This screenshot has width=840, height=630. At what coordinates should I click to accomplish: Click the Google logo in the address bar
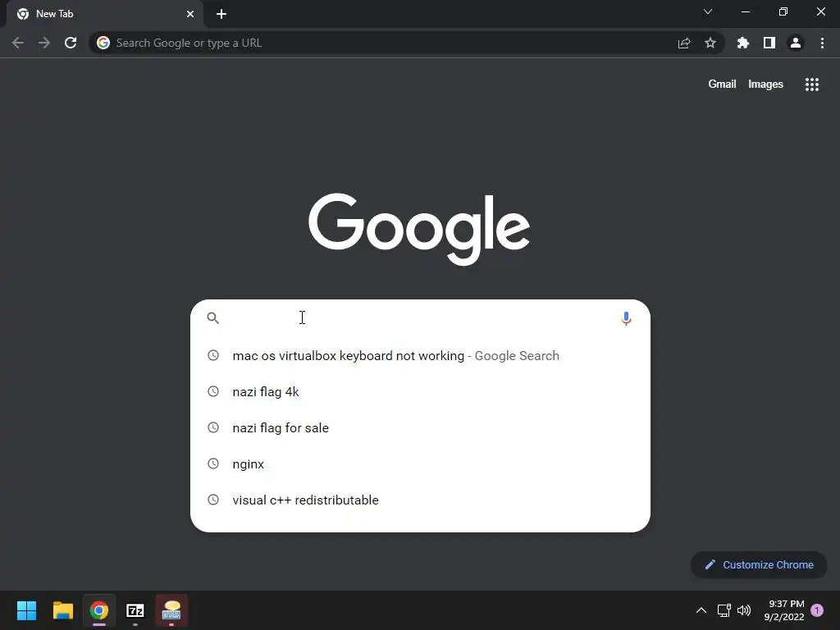coord(103,43)
